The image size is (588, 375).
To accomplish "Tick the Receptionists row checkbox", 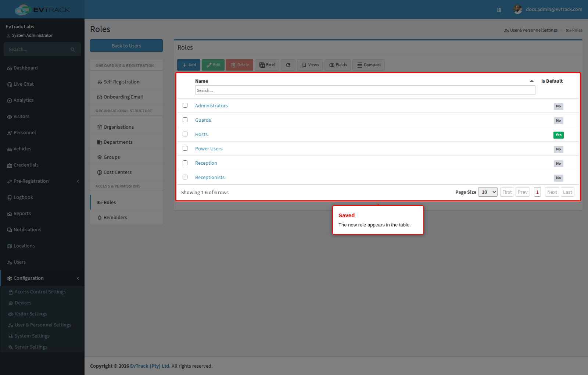I will click(185, 177).
